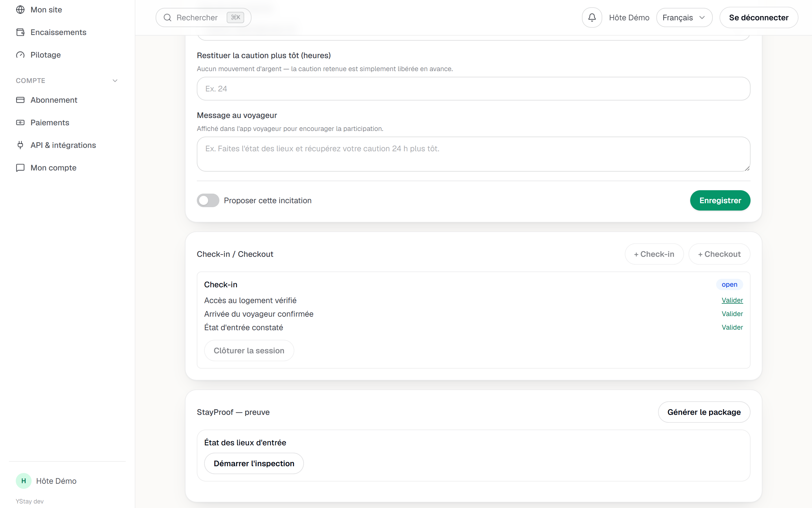This screenshot has width=812, height=508.
Task: Focus the Rechercher search field
Action: [x=203, y=17]
